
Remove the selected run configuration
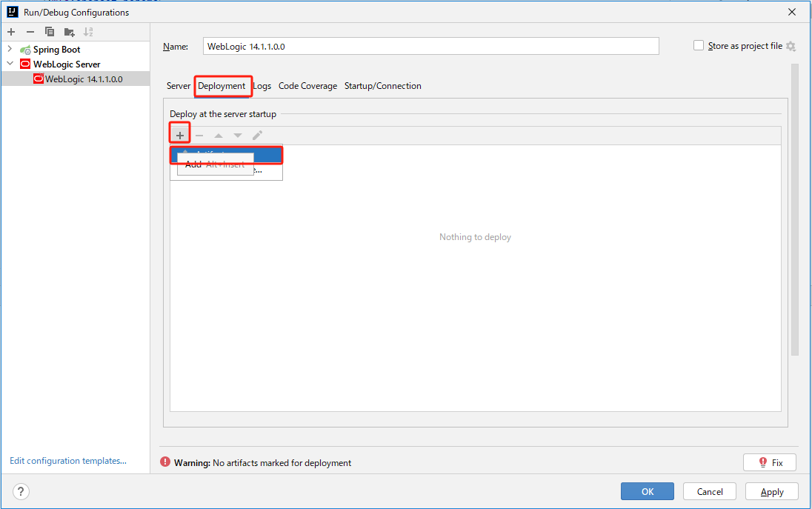[30, 32]
